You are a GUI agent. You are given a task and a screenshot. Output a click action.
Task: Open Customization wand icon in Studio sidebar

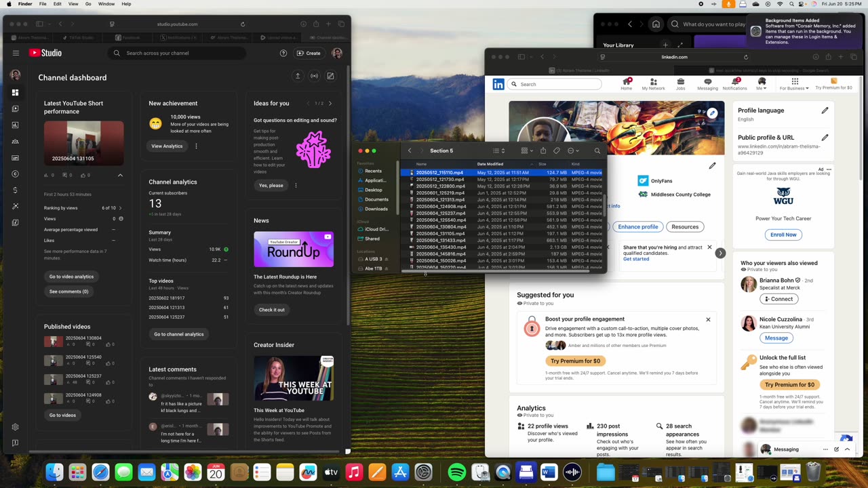[15, 206]
